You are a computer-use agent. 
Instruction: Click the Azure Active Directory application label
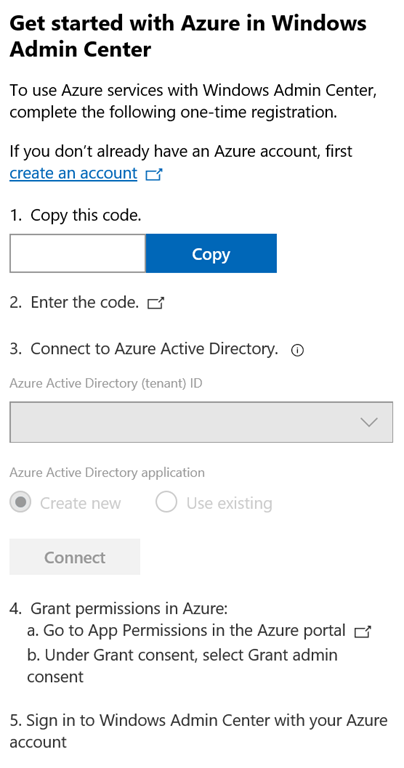(107, 473)
